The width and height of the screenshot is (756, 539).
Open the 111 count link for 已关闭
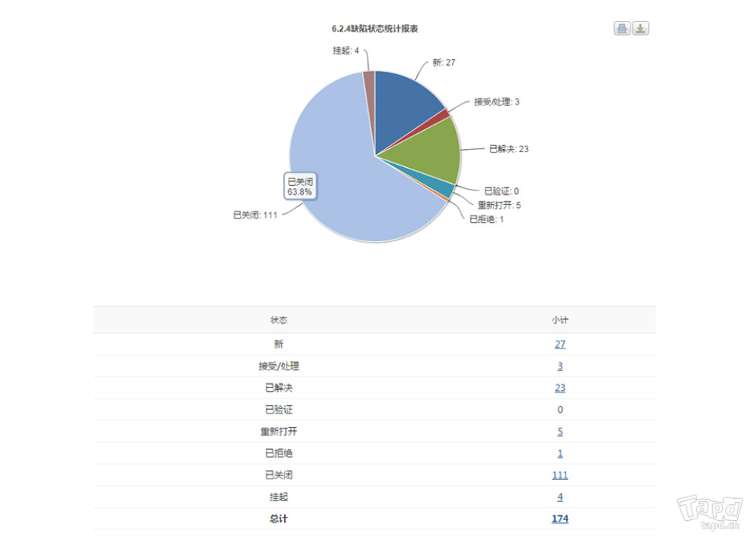click(559, 475)
